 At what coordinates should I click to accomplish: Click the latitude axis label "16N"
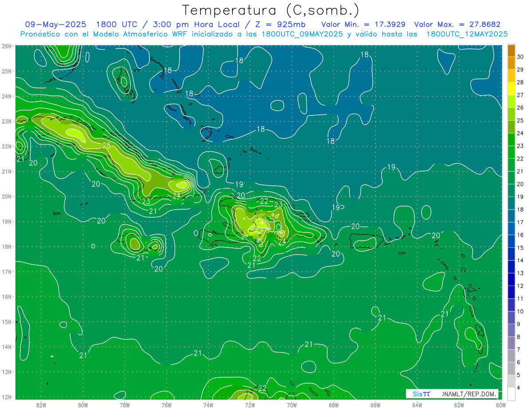(7, 297)
